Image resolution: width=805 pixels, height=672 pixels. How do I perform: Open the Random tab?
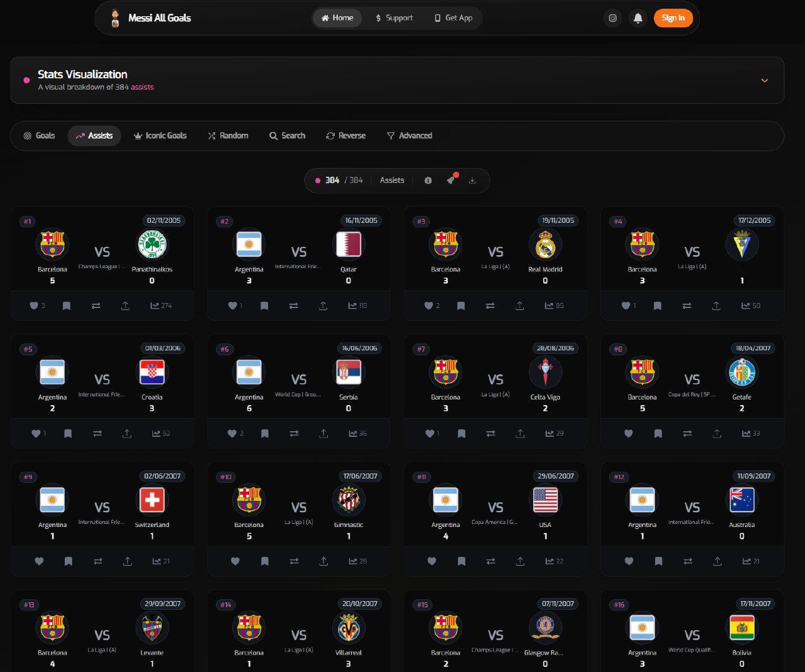coord(228,136)
